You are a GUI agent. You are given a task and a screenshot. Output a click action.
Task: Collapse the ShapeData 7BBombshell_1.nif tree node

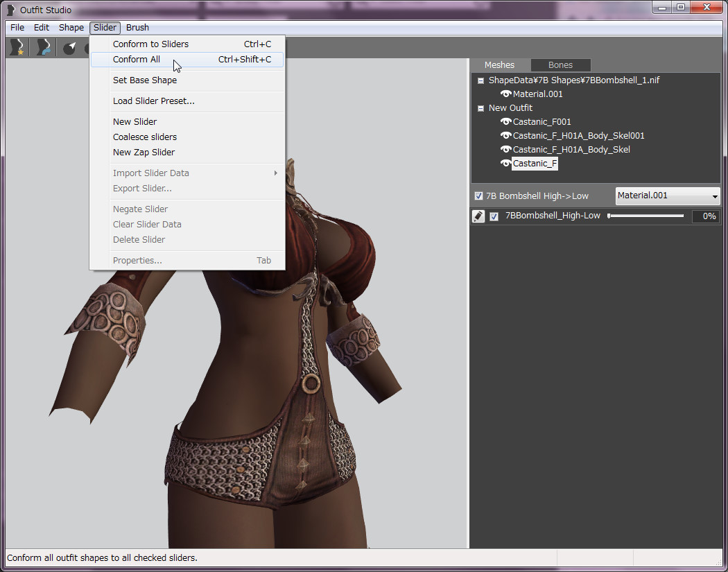coord(480,80)
